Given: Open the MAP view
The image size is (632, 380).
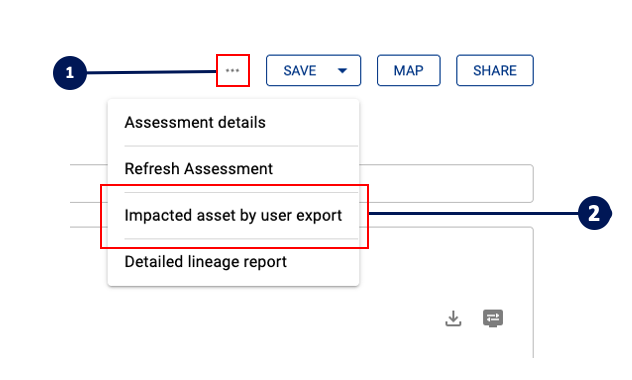Looking at the screenshot, I should (x=409, y=71).
